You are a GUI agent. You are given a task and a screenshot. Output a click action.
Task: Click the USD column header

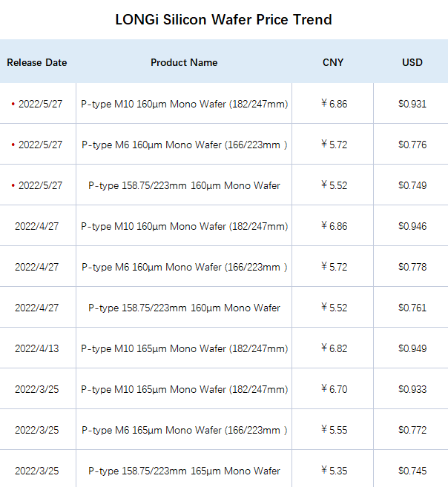click(x=412, y=63)
